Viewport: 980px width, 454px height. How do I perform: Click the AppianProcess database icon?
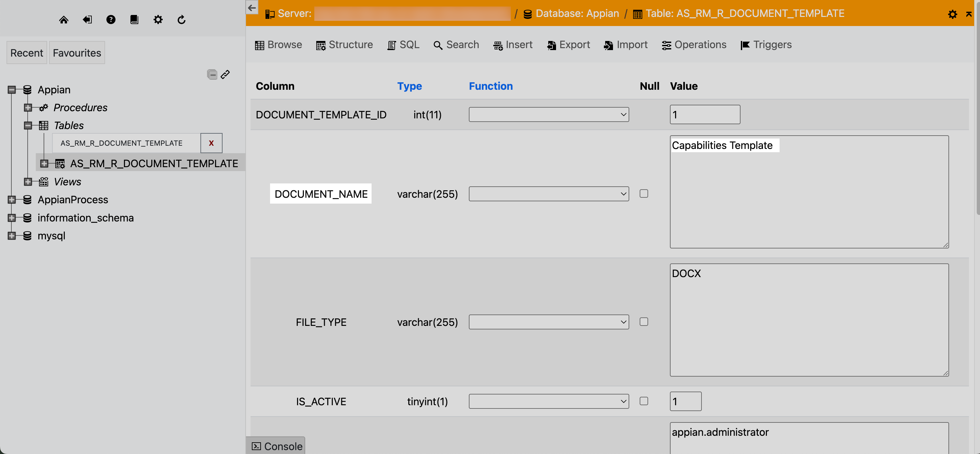click(x=27, y=200)
